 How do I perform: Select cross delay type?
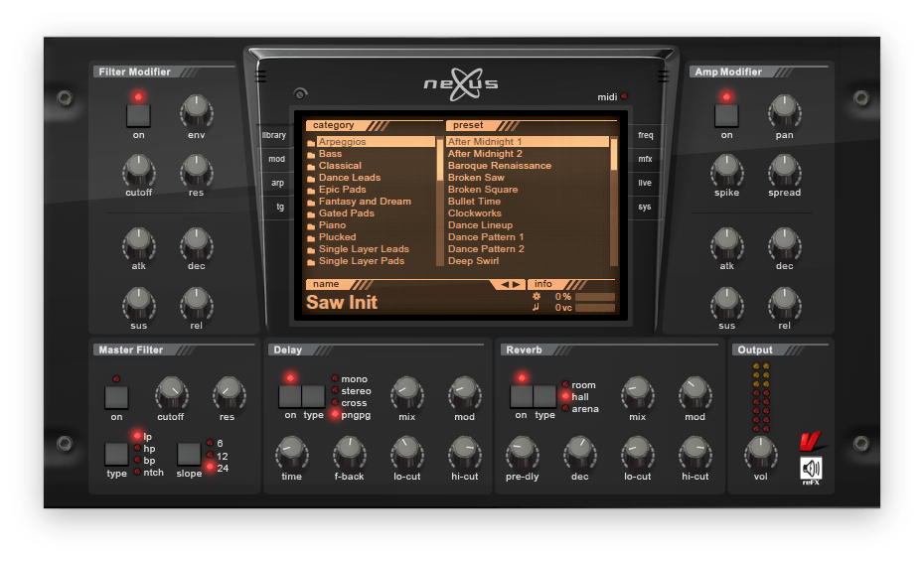(x=335, y=403)
